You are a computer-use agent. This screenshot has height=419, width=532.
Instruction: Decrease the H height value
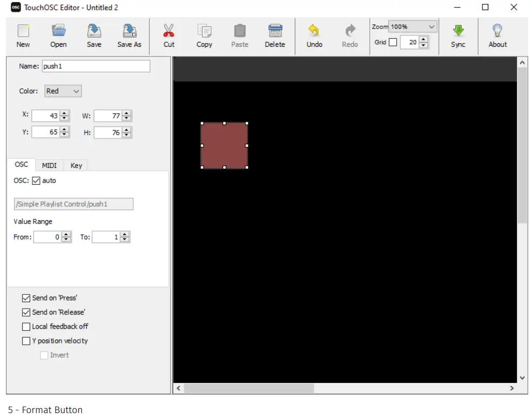click(x=127, y=135)
